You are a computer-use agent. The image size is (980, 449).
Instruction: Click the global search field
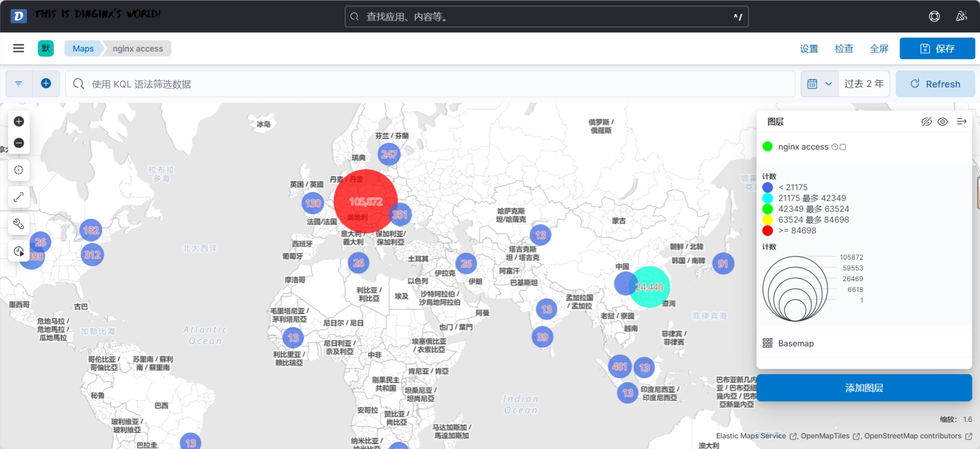(546, 16)
